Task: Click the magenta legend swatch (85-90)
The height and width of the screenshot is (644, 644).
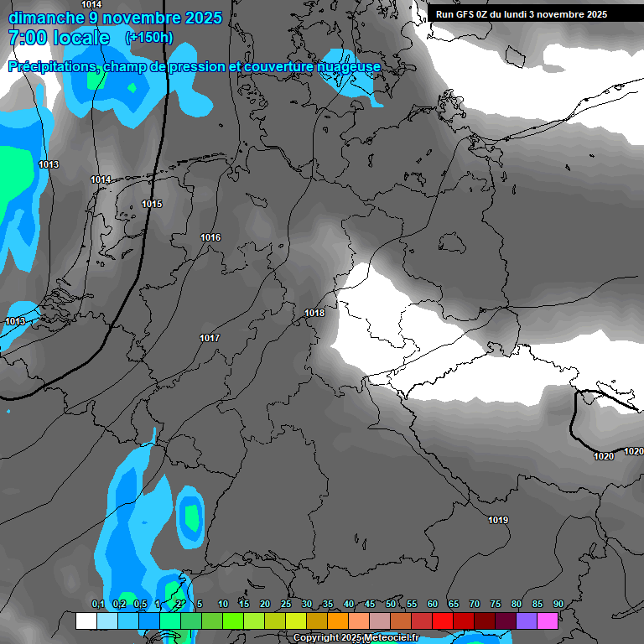Action: [x=548, y=621]
